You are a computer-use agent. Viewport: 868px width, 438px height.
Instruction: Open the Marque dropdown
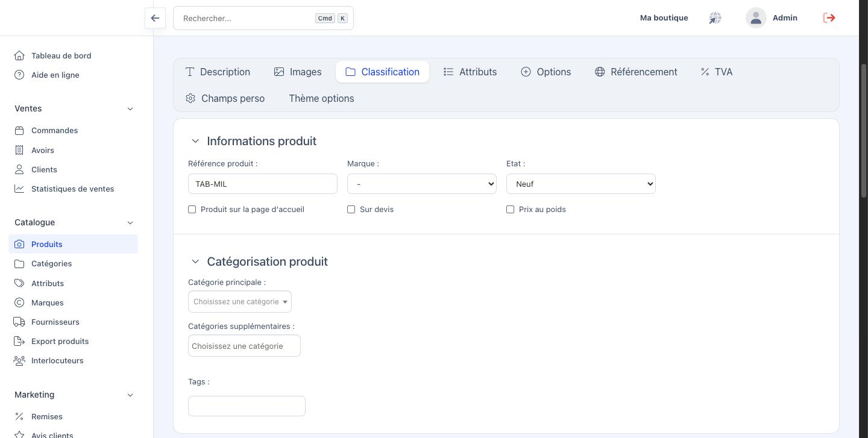422,184
